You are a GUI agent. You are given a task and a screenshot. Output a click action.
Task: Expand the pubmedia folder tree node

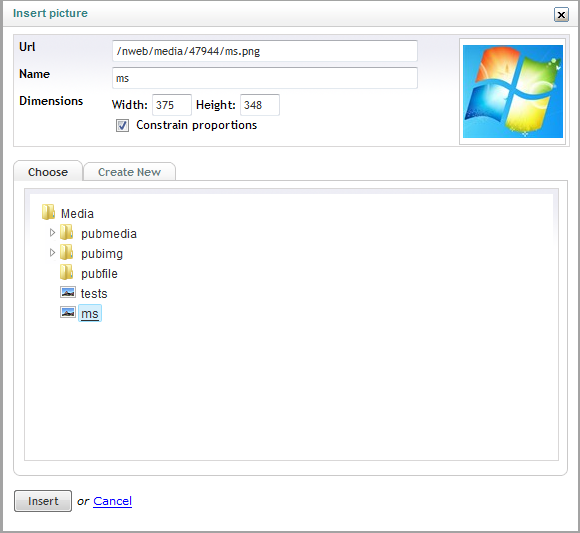click(52, 232)
